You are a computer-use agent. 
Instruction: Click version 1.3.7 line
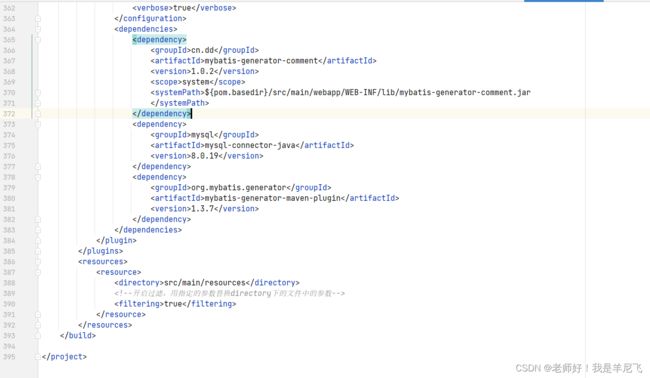[204, 209]
